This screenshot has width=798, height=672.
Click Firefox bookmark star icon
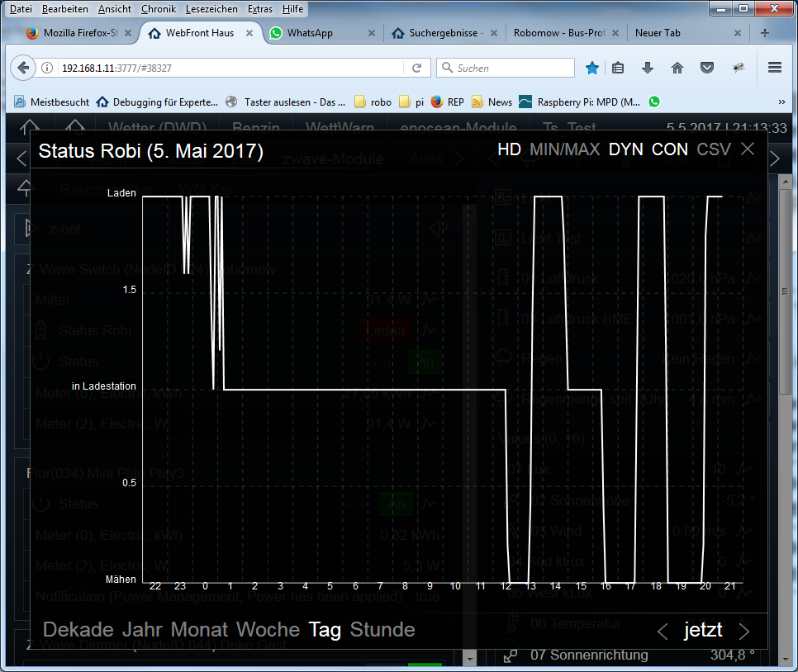(592, 69)
